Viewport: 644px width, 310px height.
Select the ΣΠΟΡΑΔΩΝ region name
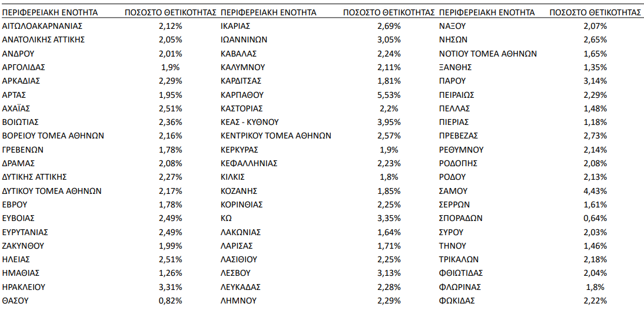461,218
